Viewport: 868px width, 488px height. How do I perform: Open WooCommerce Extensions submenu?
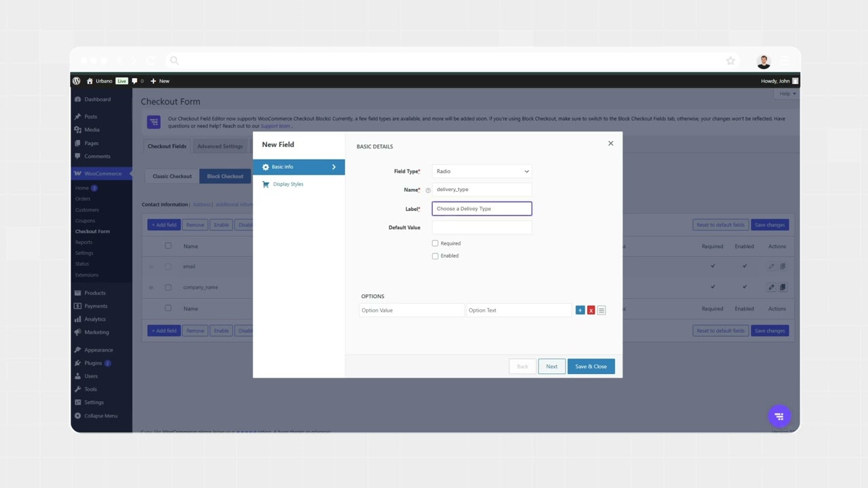[87, 274]
